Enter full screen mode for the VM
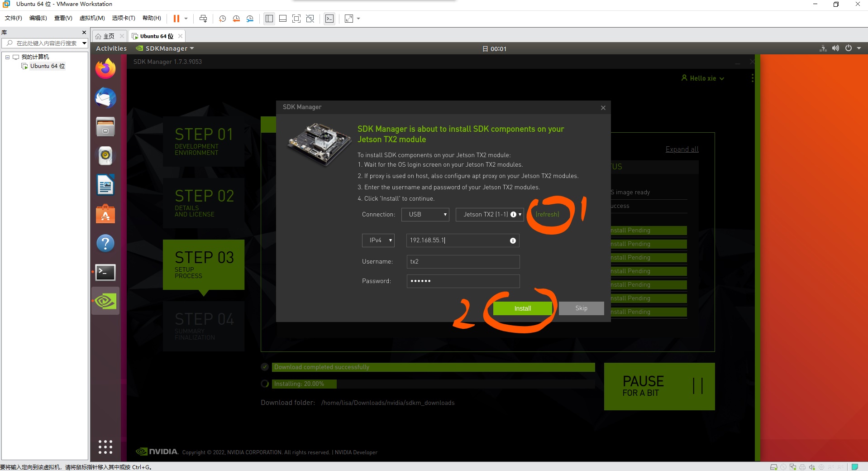 [296, 19]
